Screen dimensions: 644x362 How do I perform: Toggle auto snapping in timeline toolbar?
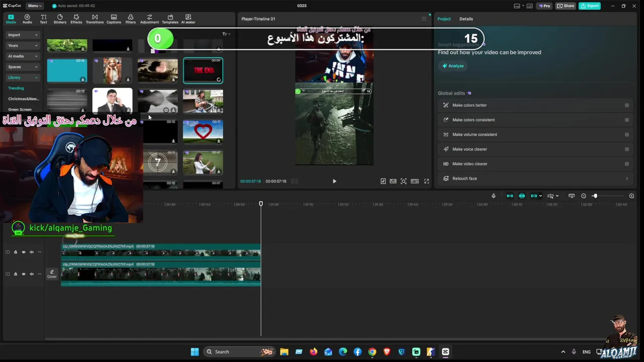tap(522, 196)
